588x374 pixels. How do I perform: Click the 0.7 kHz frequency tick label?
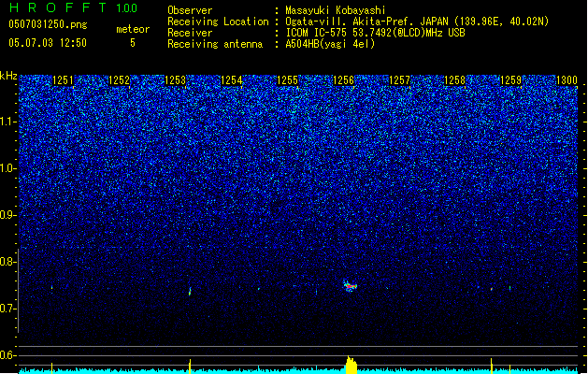click(8, 309)
